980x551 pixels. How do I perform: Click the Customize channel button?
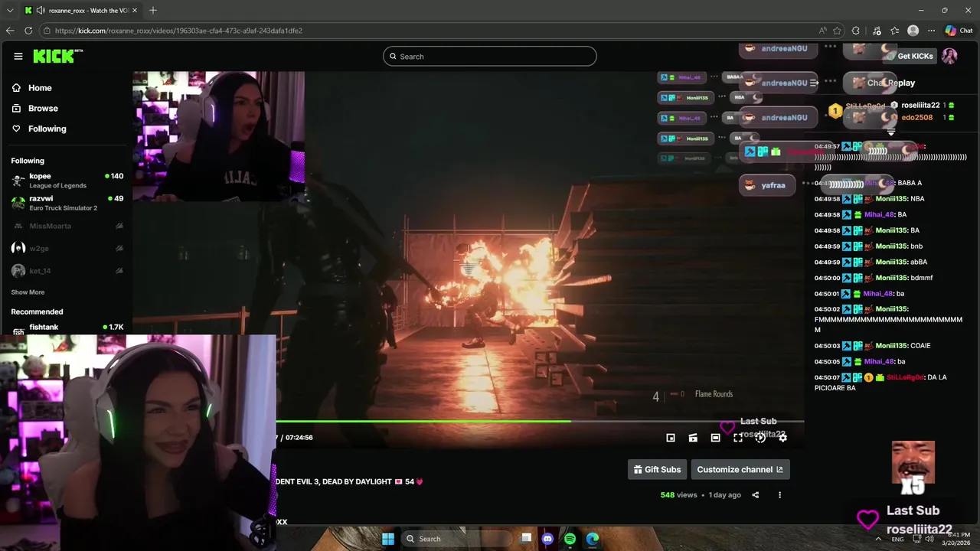(x=740, y=470)
